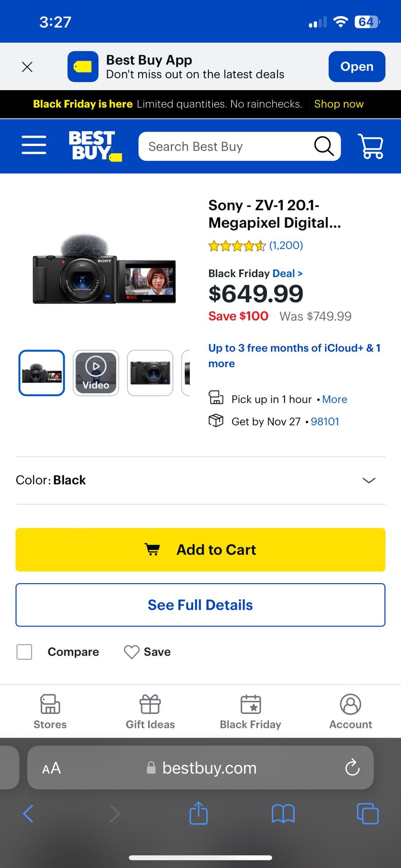Check the Compare checkbox
401x868 pixels.
[24, 652]
